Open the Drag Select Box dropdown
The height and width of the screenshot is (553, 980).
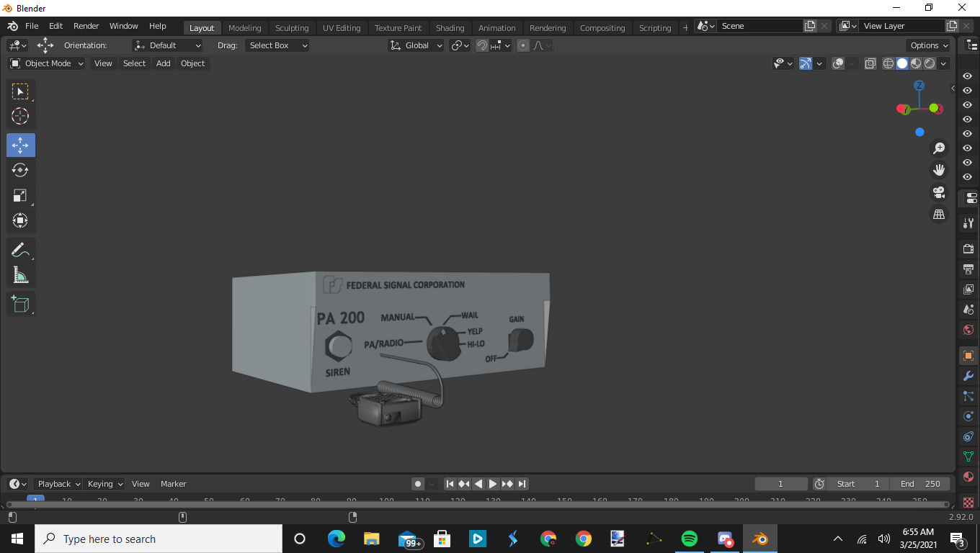pyautogui.click(x=277, y=45)
